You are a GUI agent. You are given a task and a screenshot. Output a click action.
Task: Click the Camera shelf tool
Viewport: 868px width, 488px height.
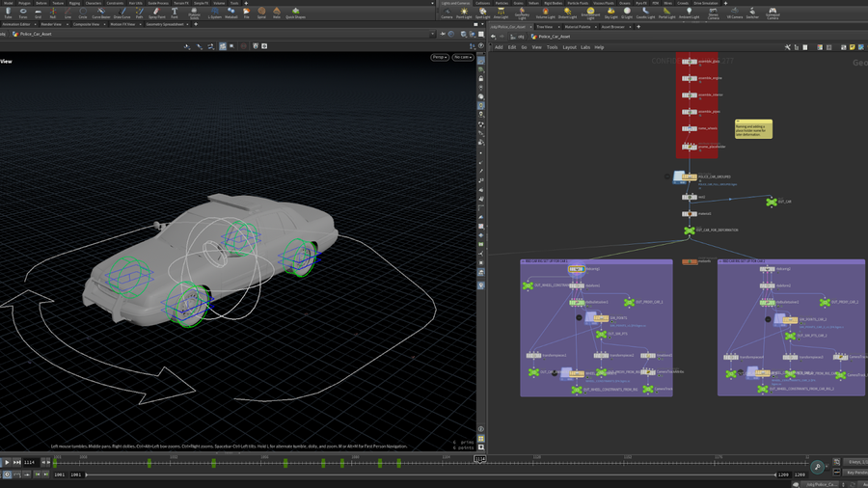447,14
